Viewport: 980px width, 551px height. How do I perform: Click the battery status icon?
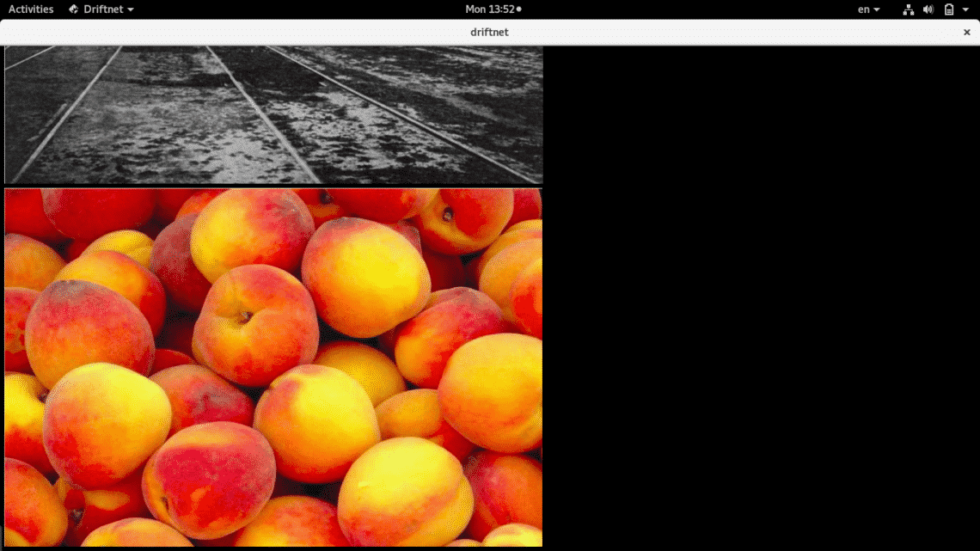949,9
